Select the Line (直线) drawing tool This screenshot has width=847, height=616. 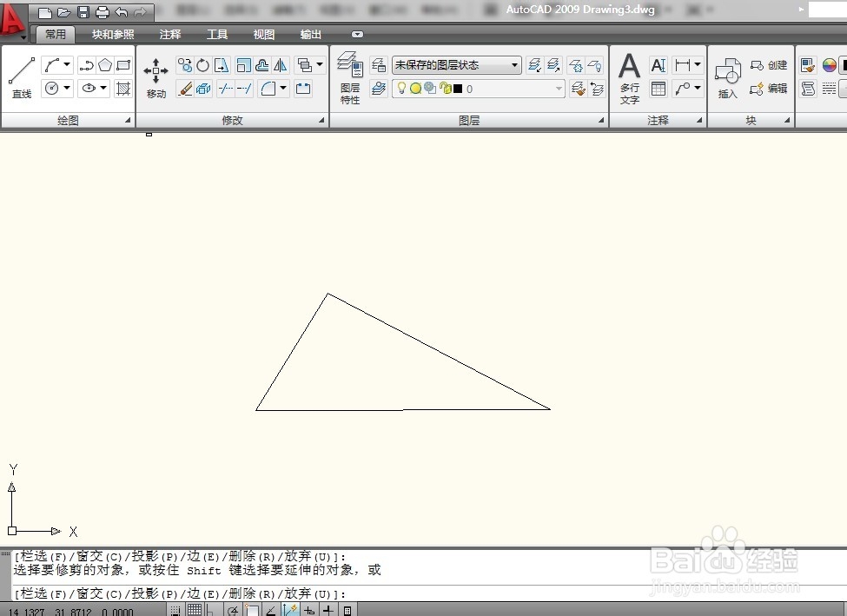pos(22,78)
